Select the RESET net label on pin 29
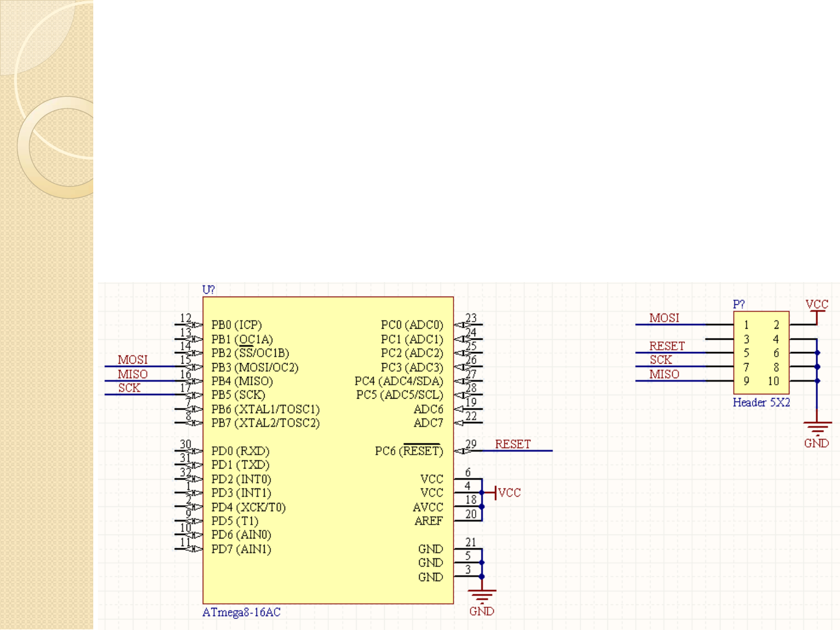 click(x=513, y=444)
